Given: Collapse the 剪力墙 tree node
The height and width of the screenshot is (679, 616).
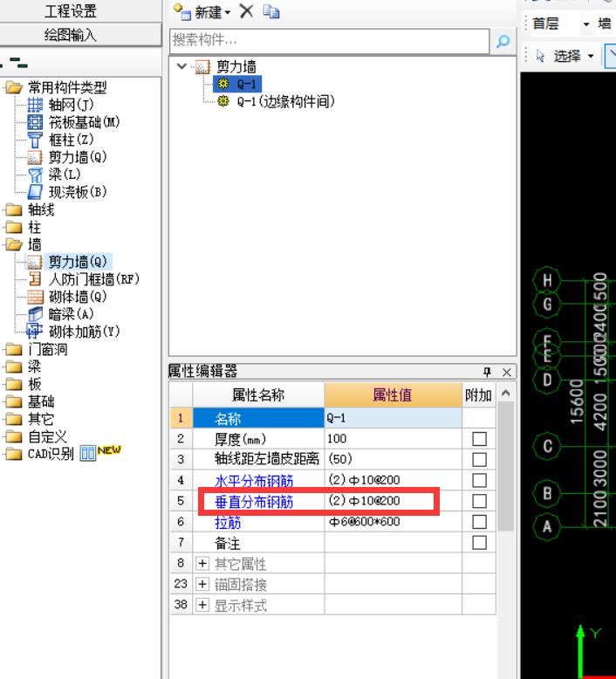Looking at the screenshot, I should tap(181, 66).
